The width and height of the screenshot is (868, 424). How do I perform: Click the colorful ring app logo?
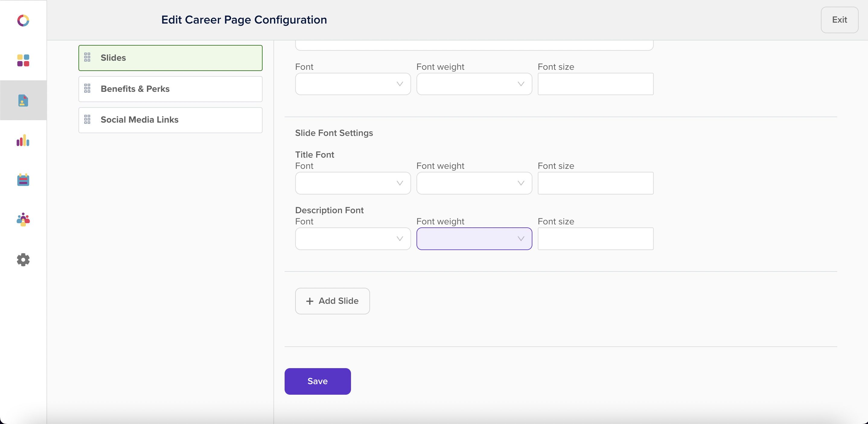(x=23, y=20)
